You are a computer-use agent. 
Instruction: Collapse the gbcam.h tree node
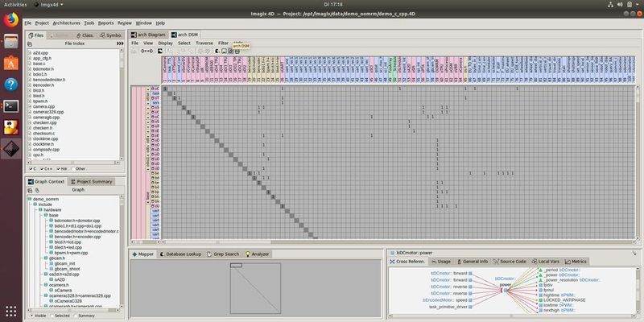tap(46, 258)
